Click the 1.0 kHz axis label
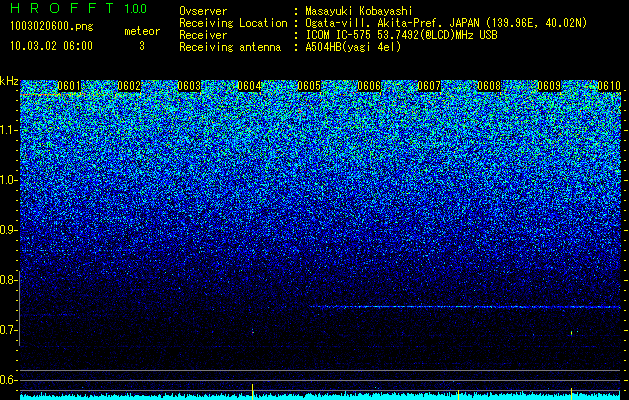Viewport: 629px width, 400px height. coord(9,180)
